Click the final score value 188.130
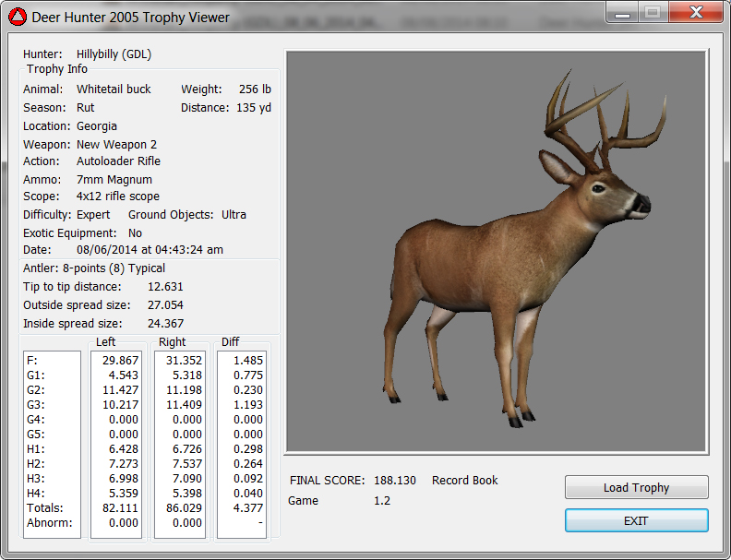The image size is (731, 560). (395, 481)
